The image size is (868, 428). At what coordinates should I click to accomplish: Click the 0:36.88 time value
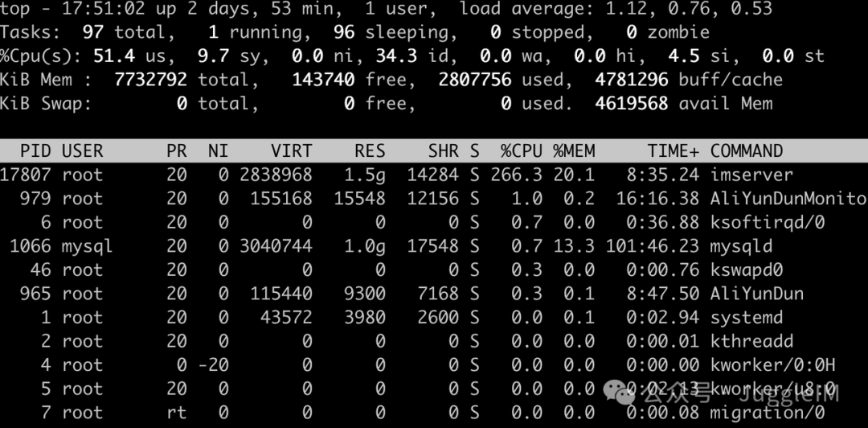(662, 222)
